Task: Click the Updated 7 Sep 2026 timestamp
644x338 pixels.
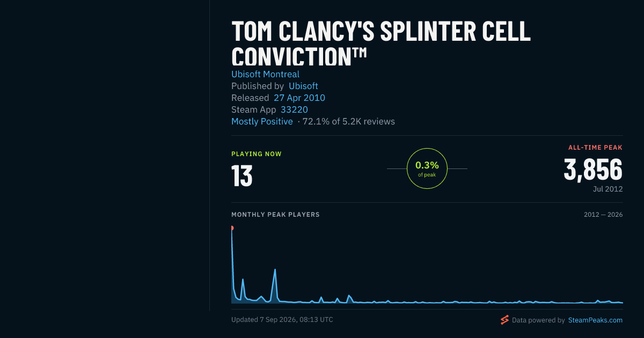Action: pyautogui.click(x=282, y=319)
